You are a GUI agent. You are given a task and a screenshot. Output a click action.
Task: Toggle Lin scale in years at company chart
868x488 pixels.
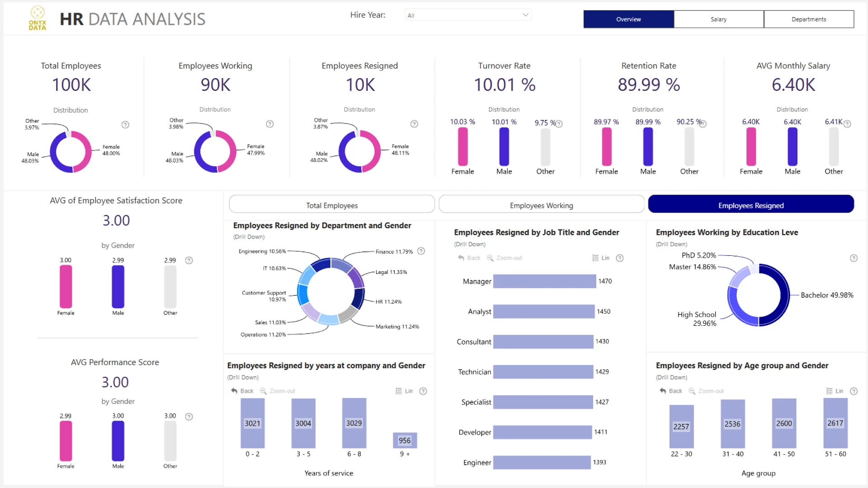tap(404, 391)
